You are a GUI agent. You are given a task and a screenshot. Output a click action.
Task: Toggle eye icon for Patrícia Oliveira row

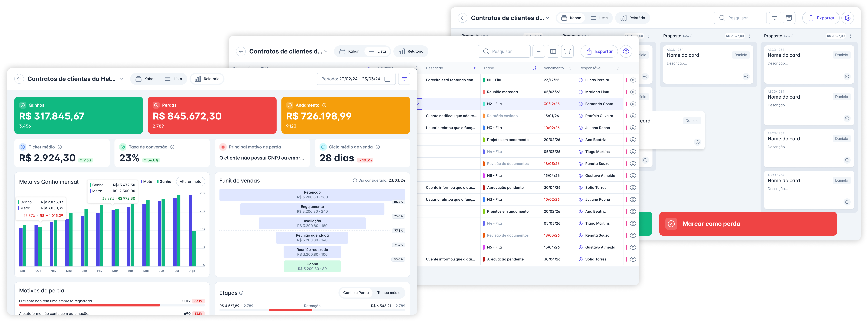coord(633,116)
